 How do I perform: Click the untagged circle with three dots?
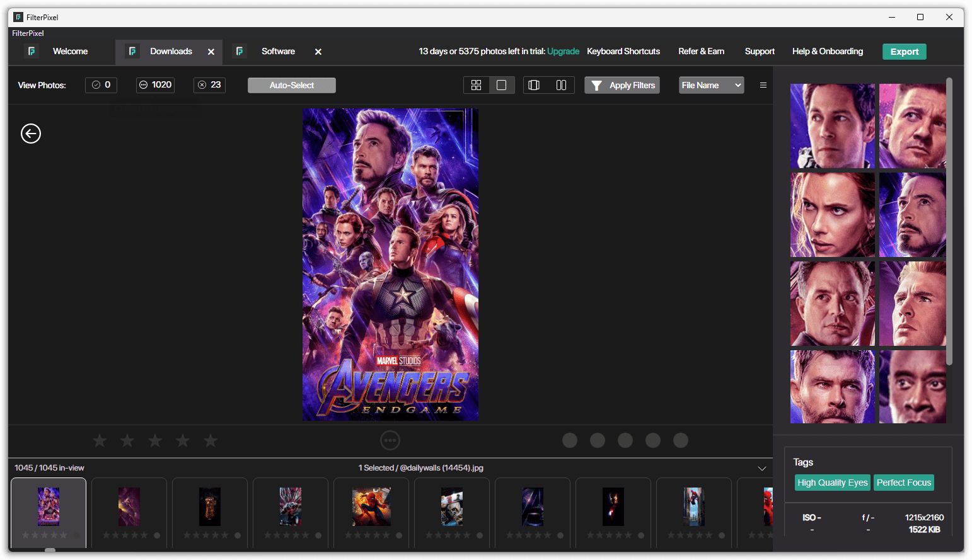click(x=390, y=440)
